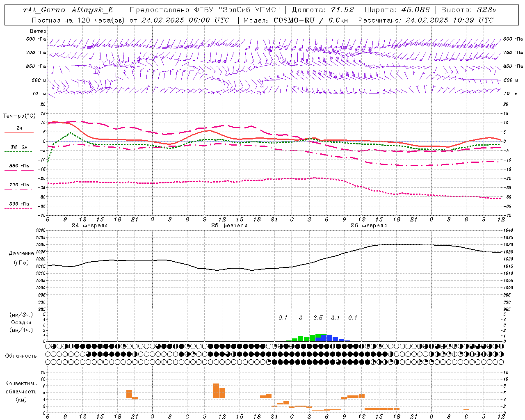Image resolution: width=525 pixels, height=420 pixels.
Task: Click the "24 февраля" date label
Action: pos(90,226)
